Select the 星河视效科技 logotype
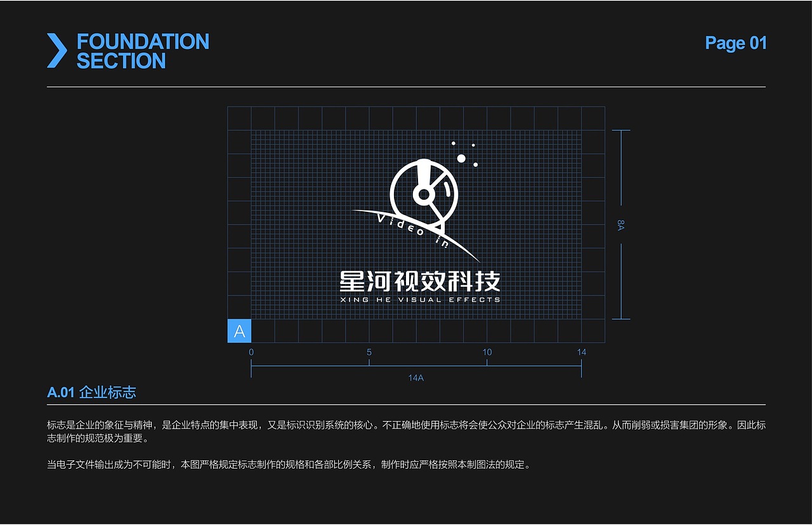Viewport: 812px width, 525px height. tap(420, 281)
